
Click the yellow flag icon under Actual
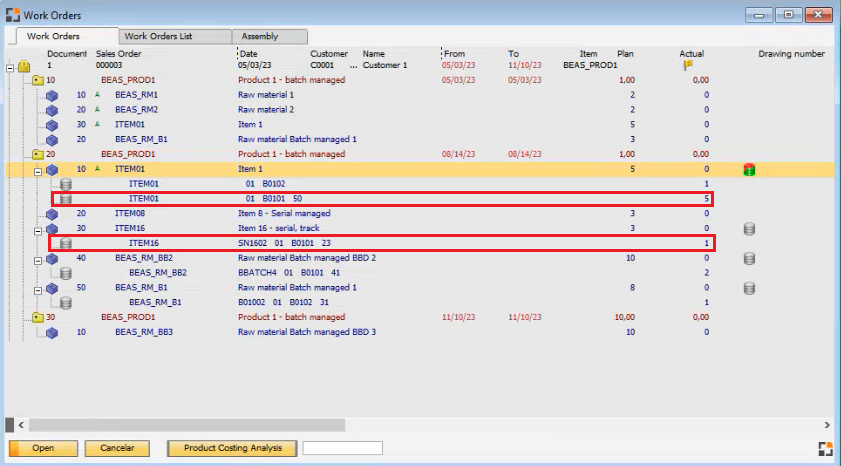point(688,65)
